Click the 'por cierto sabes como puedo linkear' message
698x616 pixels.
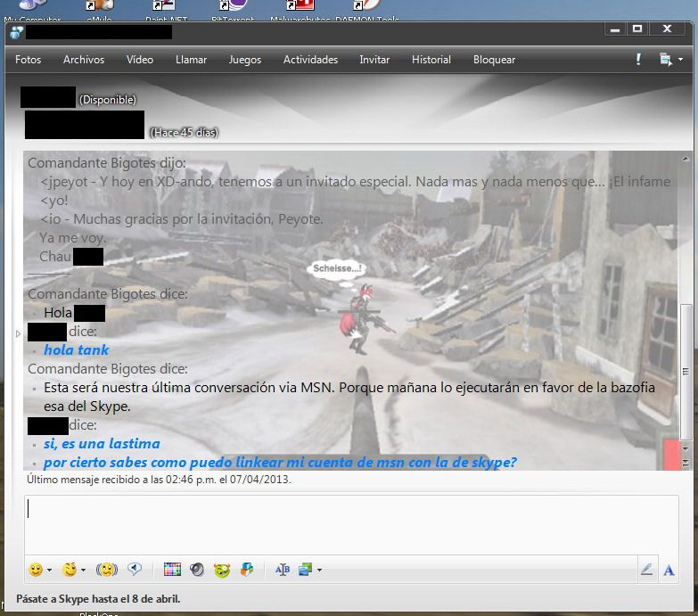pos(281,462)
